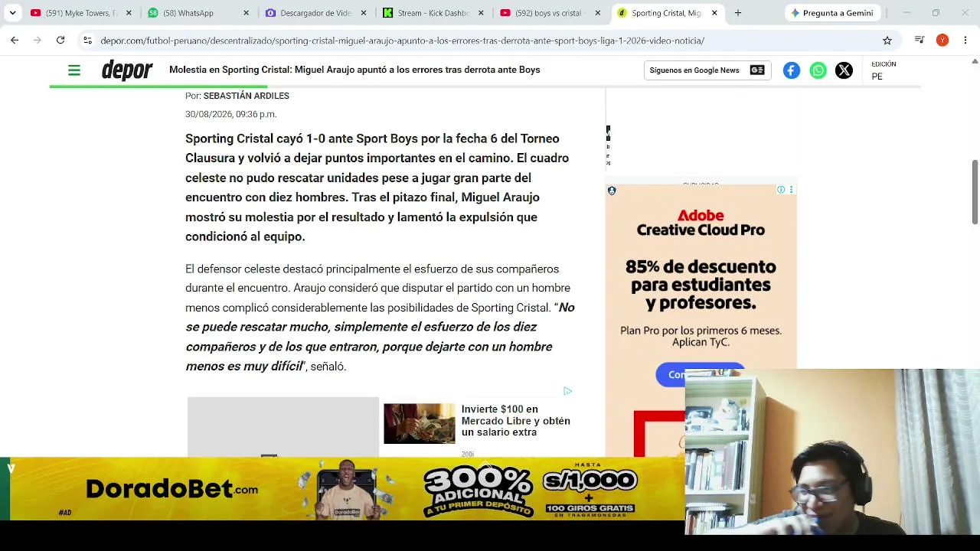Share the article on Facebook
This screenshot has width=980, height=551.
[x=792, y=70]
